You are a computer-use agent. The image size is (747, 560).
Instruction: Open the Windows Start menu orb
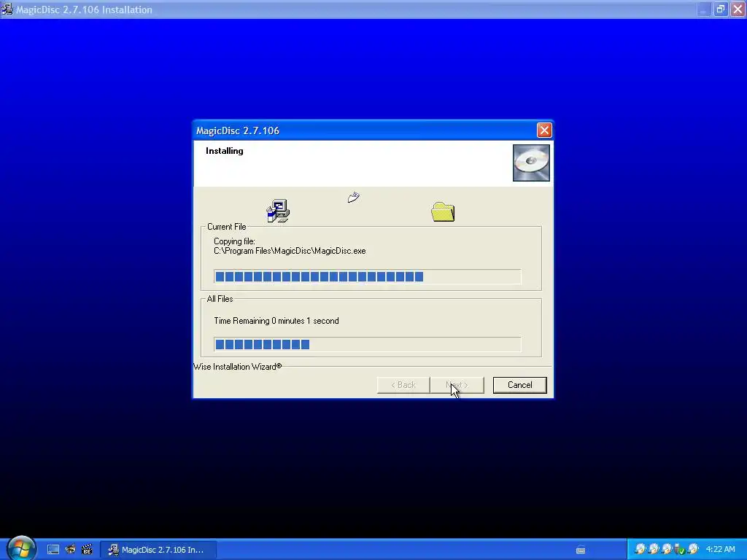pyautogui.click(x=21, y=548)
